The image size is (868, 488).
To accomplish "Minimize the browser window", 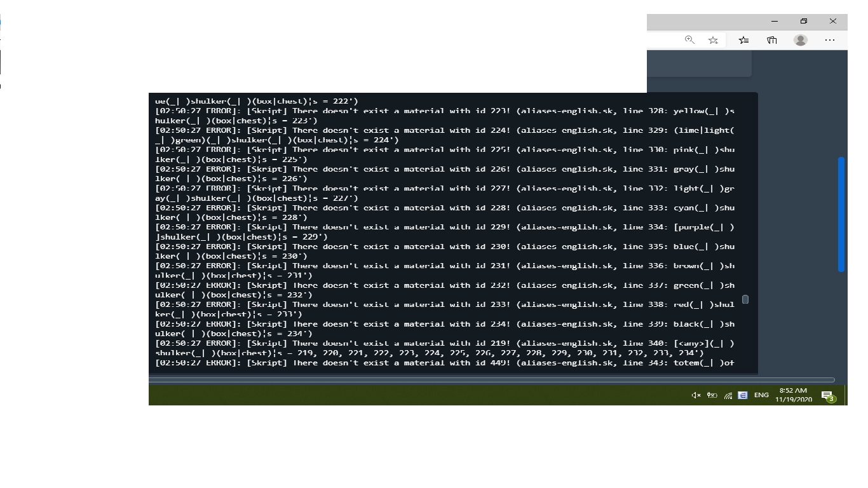I will 775,21.
